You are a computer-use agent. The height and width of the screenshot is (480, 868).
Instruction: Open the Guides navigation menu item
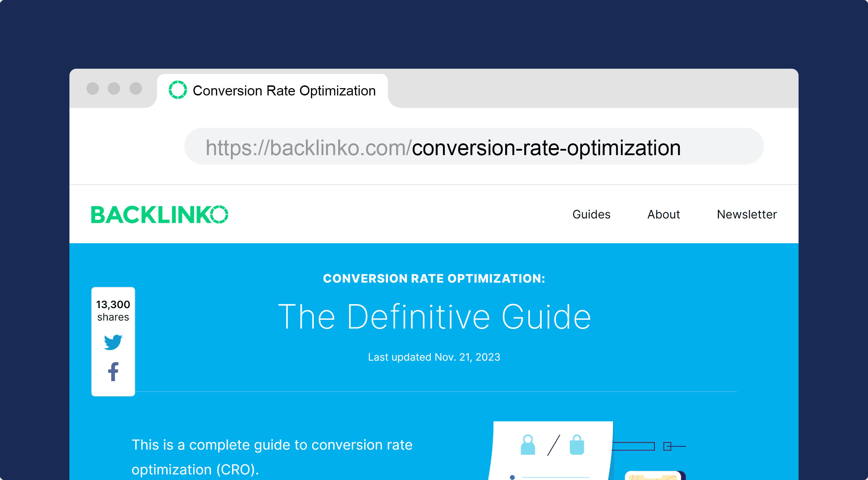592,214
